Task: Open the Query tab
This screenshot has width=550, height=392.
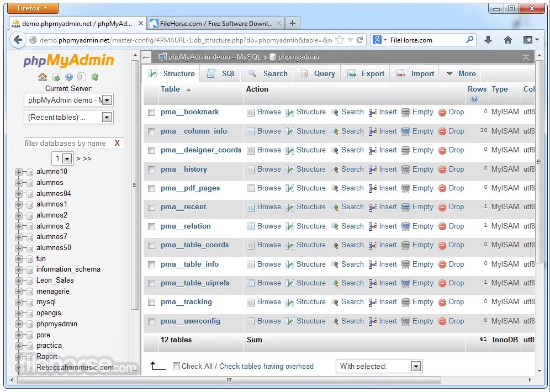Action: click(318, 73)
